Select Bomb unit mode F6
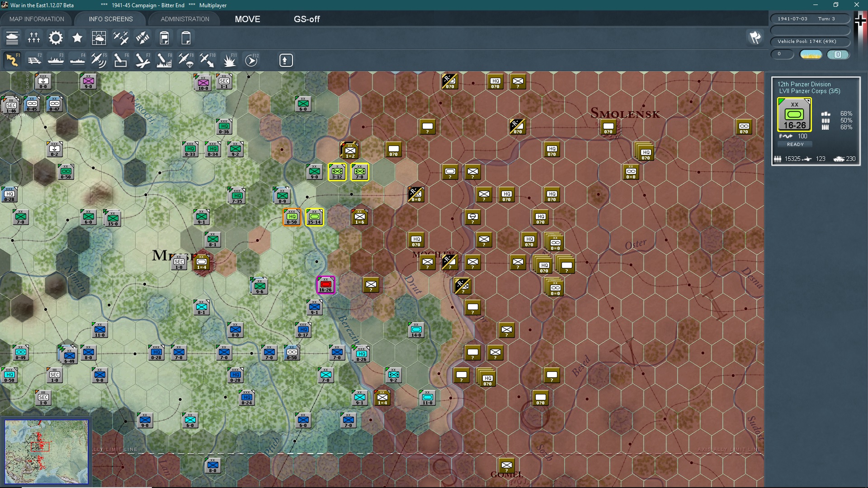The image size is (868, 488). coord(121,60)
